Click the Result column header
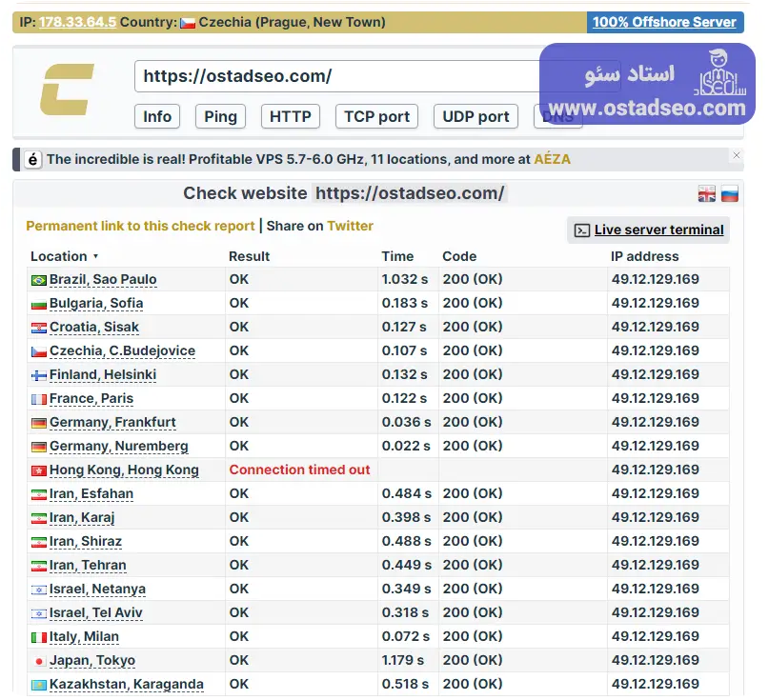Screen dimensions: 769x700 coord(249,256)
